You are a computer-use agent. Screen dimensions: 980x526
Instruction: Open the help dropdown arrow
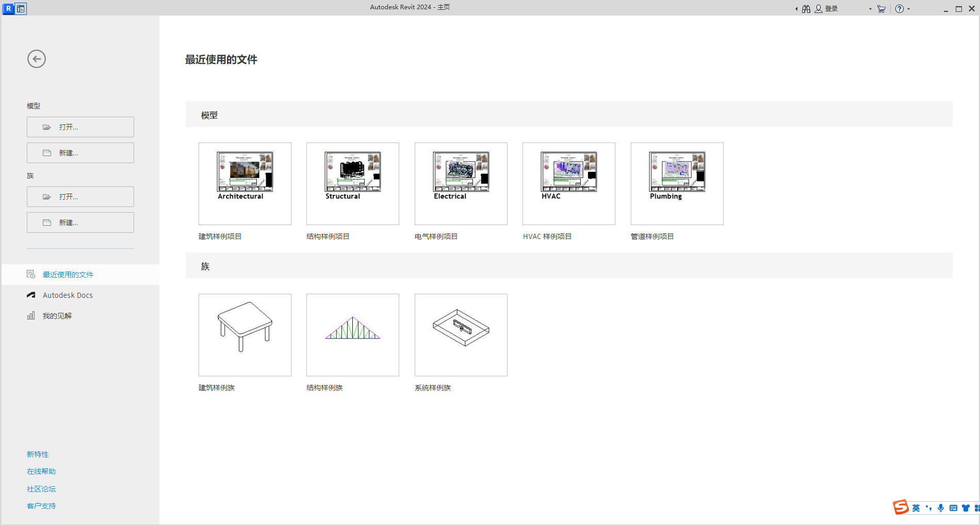pyautogui.click(x=909, y=8)
